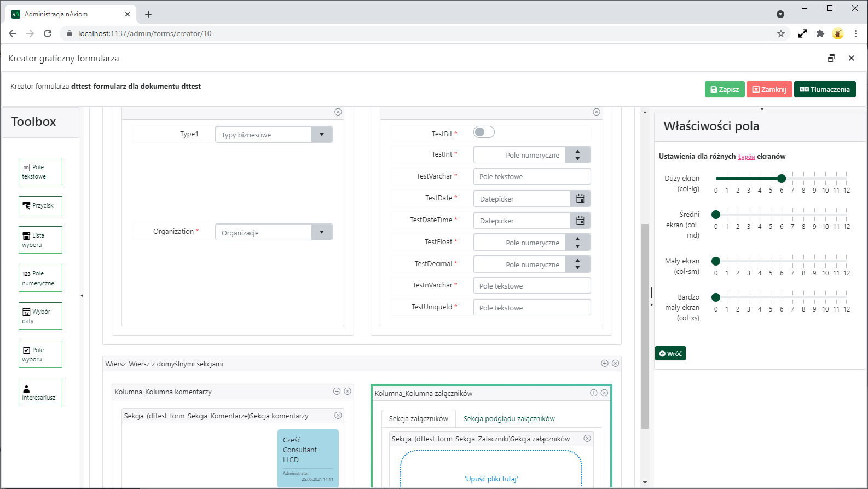Click the calendar icon next to TestDate

(580, 199)
